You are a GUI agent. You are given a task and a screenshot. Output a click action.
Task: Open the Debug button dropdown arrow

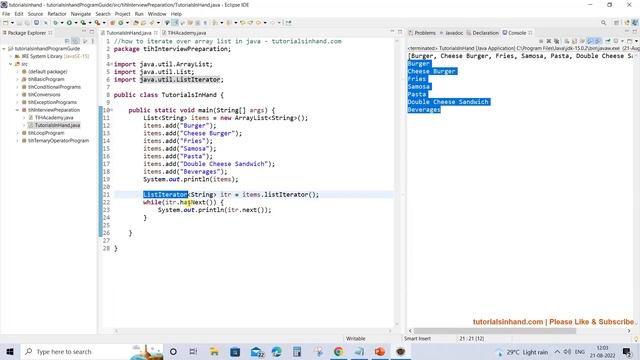click(62, 23)
